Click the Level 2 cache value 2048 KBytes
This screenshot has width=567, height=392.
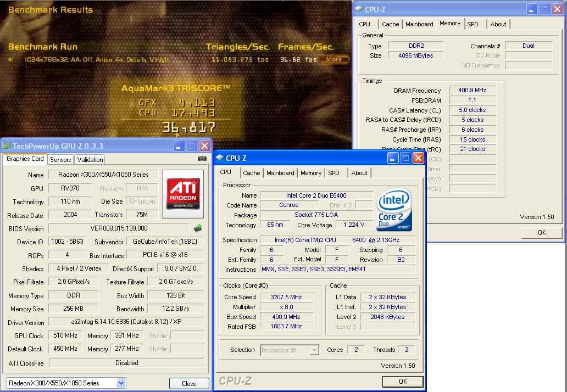coord(387,317)
